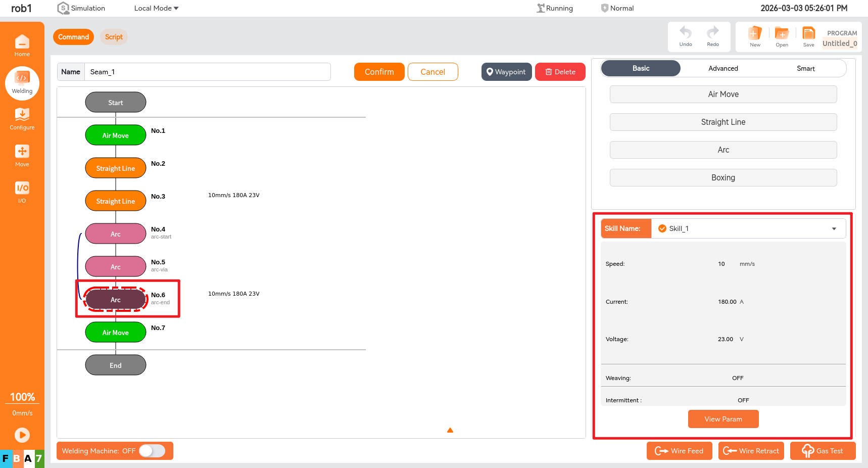Image resolution: width=868 pixels, height=468 pixels.
Task: Open the Home page from sidebar
Action: pos(22,45)
